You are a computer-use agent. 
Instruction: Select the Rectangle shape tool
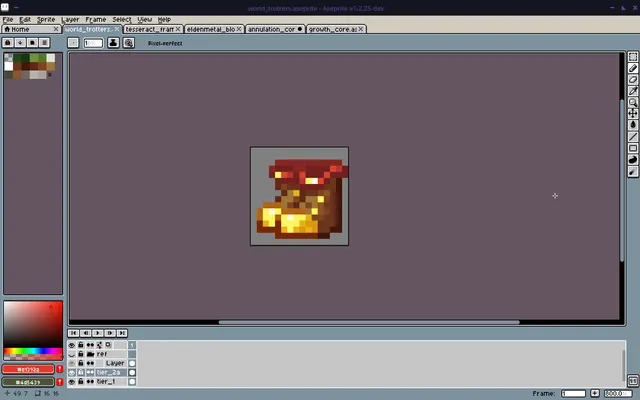coord(633,148)
